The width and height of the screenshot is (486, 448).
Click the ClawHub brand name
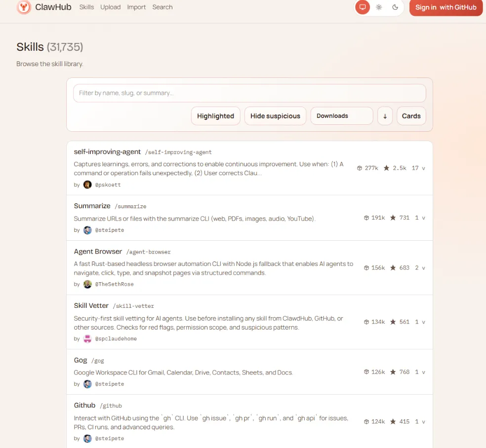(x=53, y=7)
